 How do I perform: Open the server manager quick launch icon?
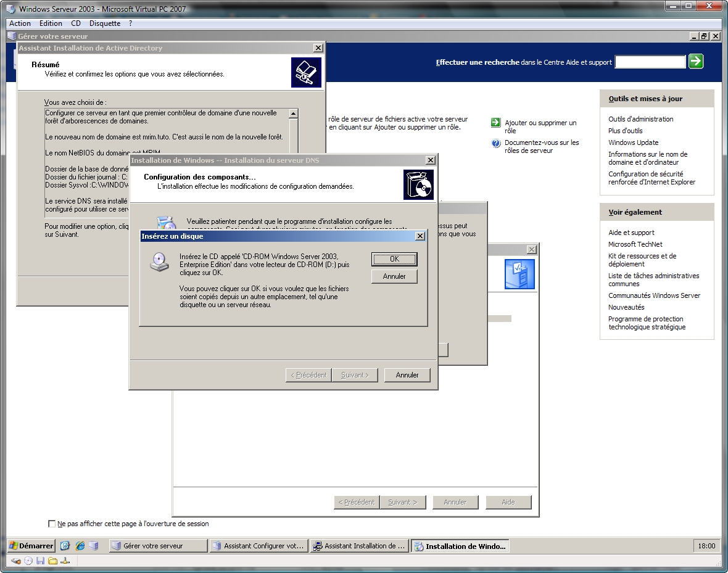(x=94, y=546)
